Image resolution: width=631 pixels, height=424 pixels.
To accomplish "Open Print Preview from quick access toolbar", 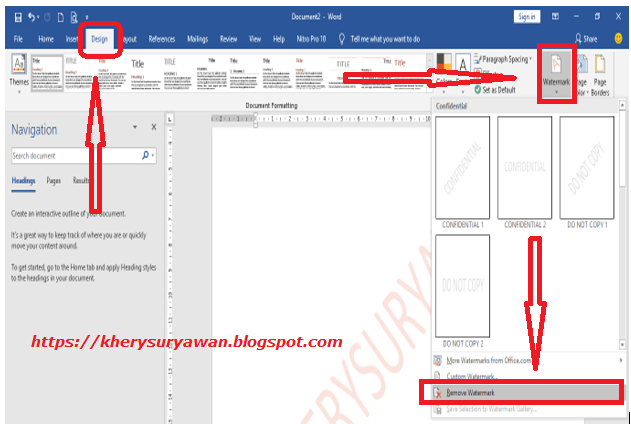I will click(74, 17).
